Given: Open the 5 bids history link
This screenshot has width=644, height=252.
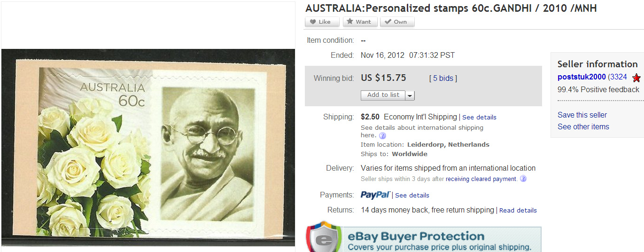Looking at the screenshot, I should [x=443, y=79].
